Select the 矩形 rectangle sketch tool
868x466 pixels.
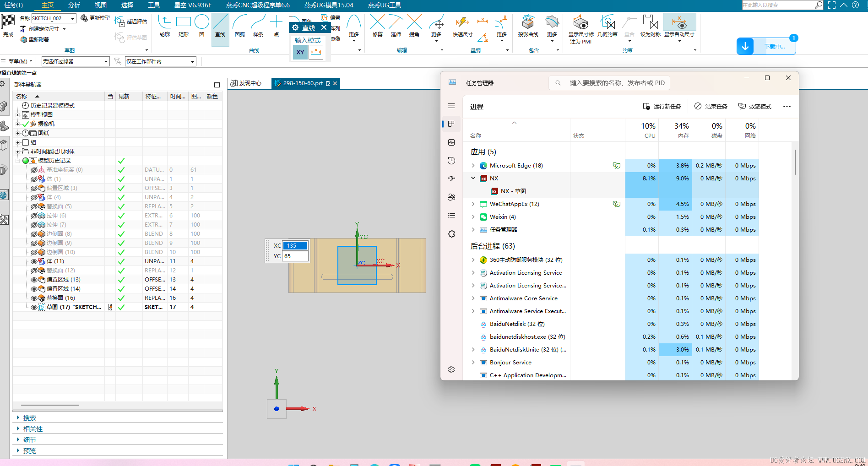(x=183, y=25)
